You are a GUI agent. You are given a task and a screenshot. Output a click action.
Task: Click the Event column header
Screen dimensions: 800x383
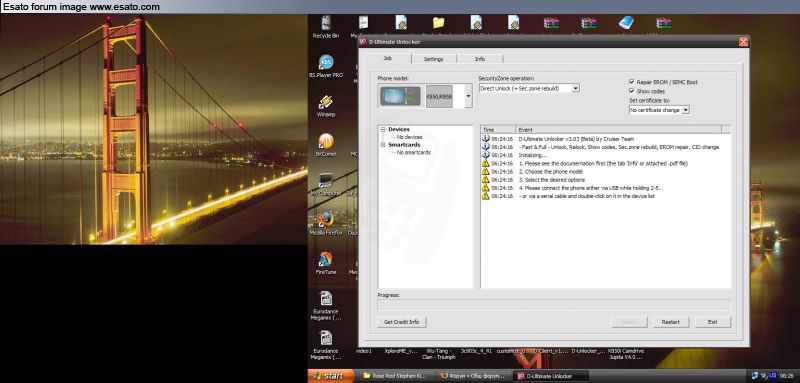(x=618, y=130)
